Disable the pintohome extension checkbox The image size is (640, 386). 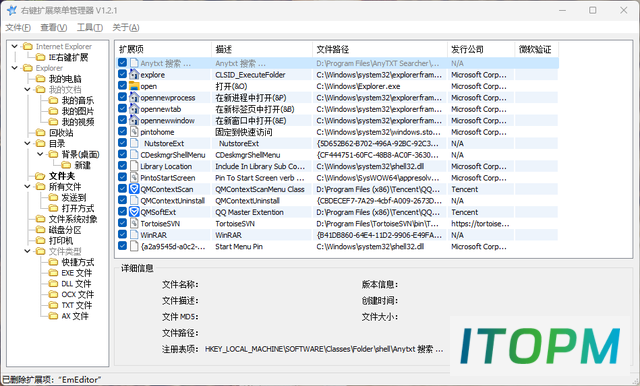pyautogui.click(x=122, y=131)
